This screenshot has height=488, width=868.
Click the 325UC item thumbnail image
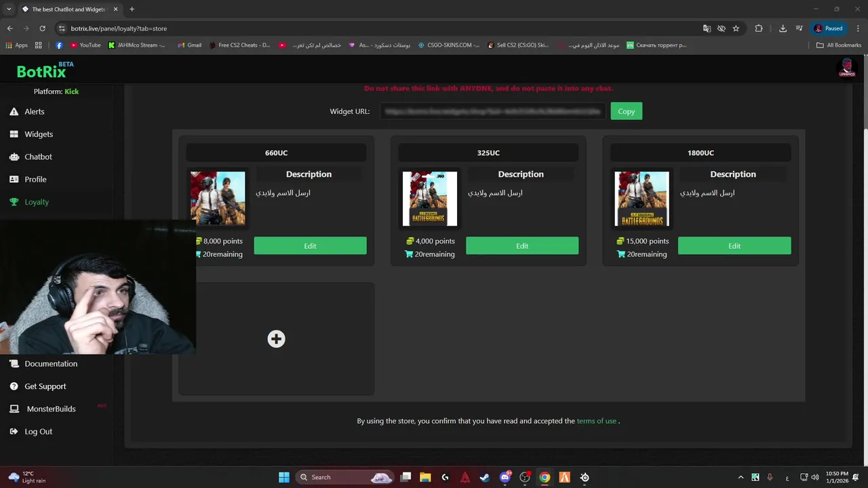(430, 199)
